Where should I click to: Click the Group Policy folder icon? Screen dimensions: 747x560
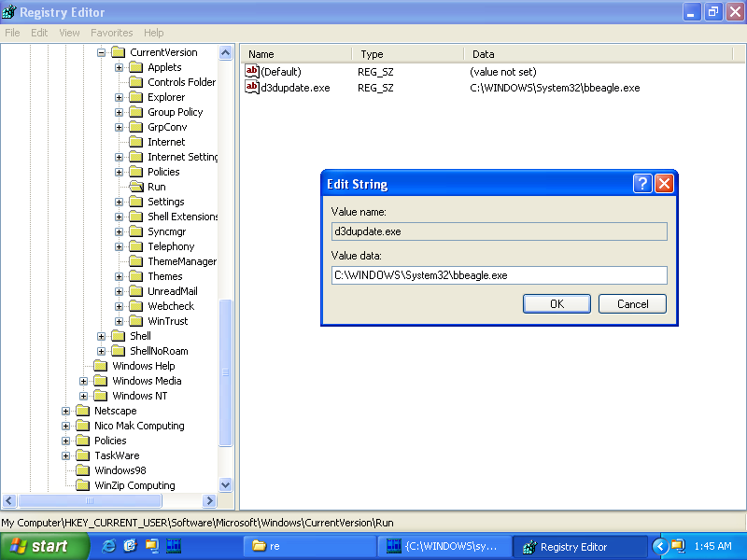point(136,112)
